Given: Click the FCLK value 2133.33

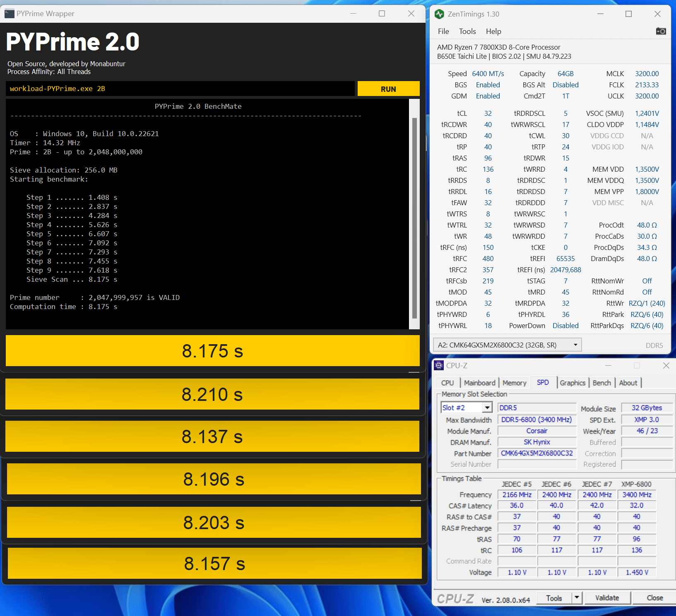Looking at the screenshot, I should point(647,85).
